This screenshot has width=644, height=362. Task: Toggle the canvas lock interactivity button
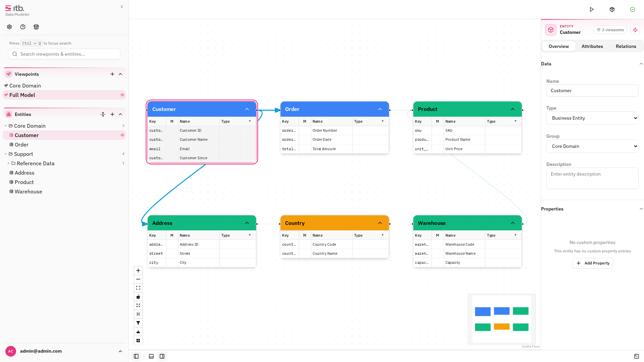(138, 297)
